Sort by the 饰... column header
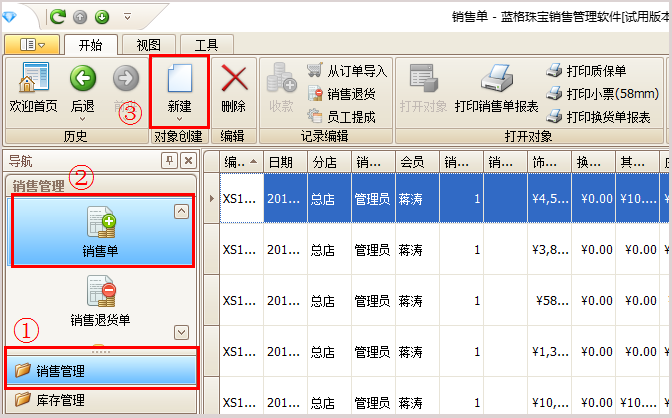 (549, 162)
